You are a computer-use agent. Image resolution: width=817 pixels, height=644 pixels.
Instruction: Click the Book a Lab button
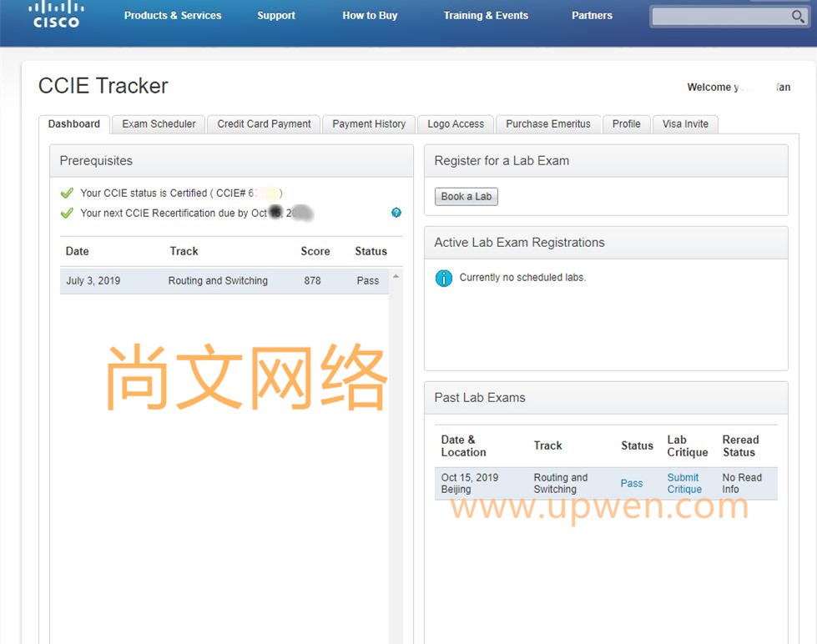[x=466, y=196]
